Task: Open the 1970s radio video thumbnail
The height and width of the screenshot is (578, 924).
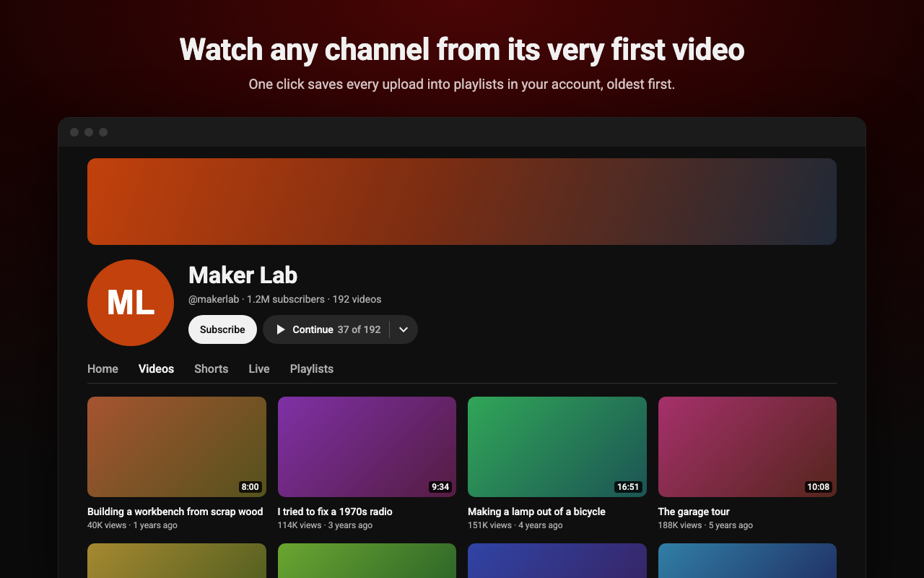Action: (367, 447)
